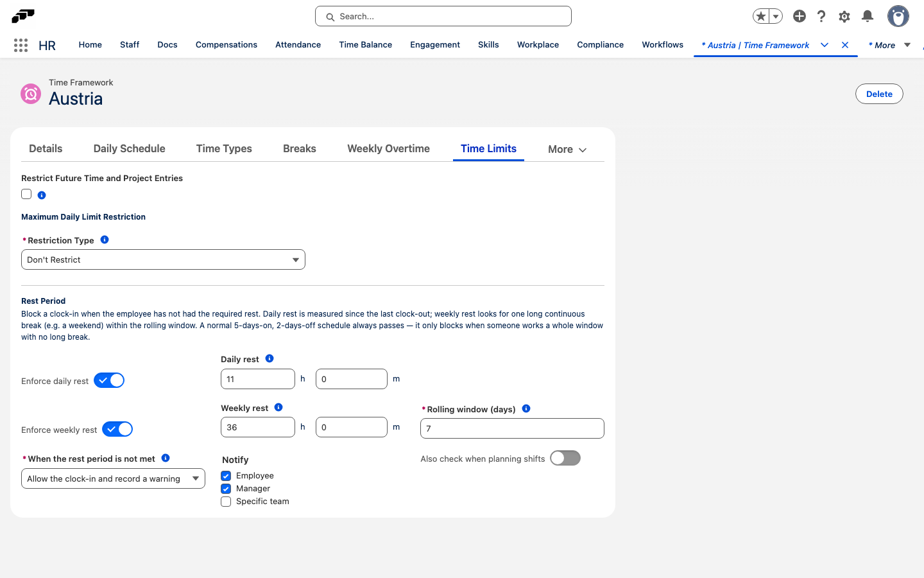
Task: Open Austria tab actions chevron
Action: click(825, 45)
